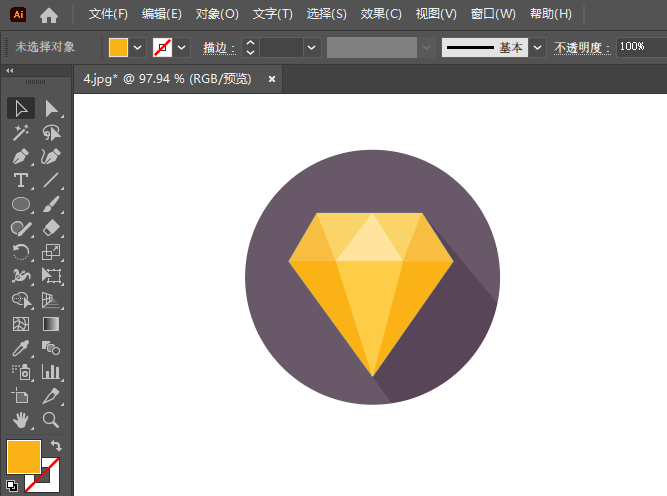This screenshot has width=667, height=496.
Task: Select the Zoom tool
Action: (x=51, y=420)
